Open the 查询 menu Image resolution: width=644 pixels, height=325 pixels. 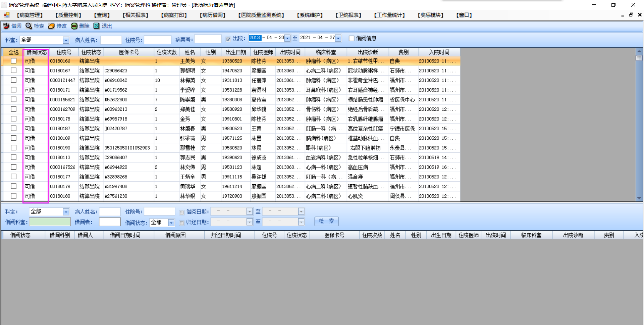(102, 15)
